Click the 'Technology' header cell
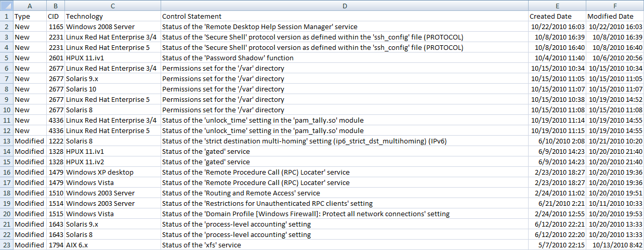Image resolution: width=644 pixels, height=250 pixels. point(113,16)
